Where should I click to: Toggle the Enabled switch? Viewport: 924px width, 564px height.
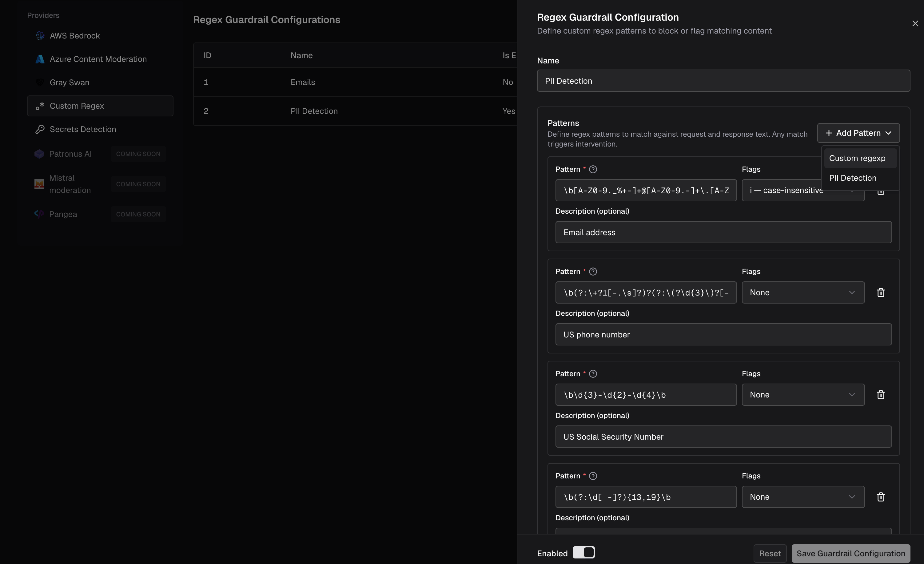[x=583, y=552]
